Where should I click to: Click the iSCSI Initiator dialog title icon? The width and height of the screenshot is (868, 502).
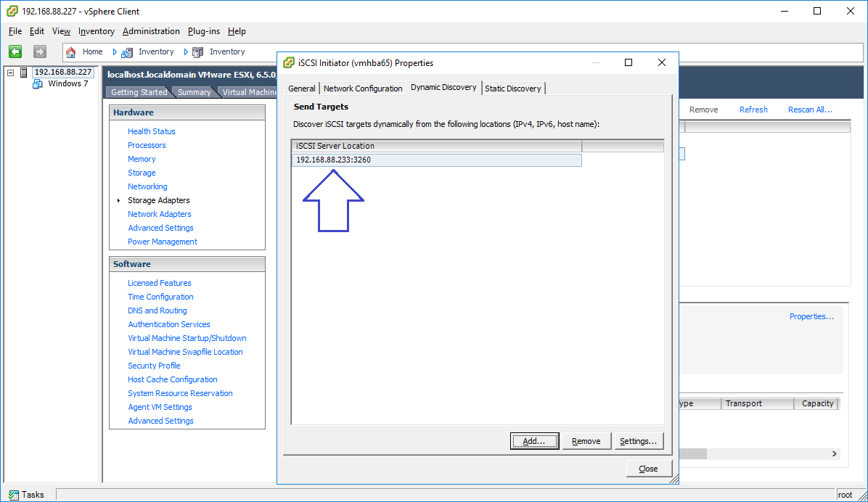[x=288, y=62]
